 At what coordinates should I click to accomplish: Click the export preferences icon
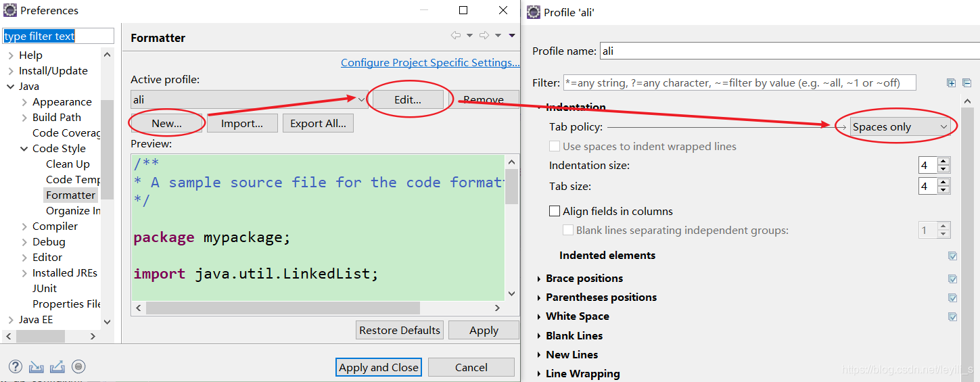(57, 367)
